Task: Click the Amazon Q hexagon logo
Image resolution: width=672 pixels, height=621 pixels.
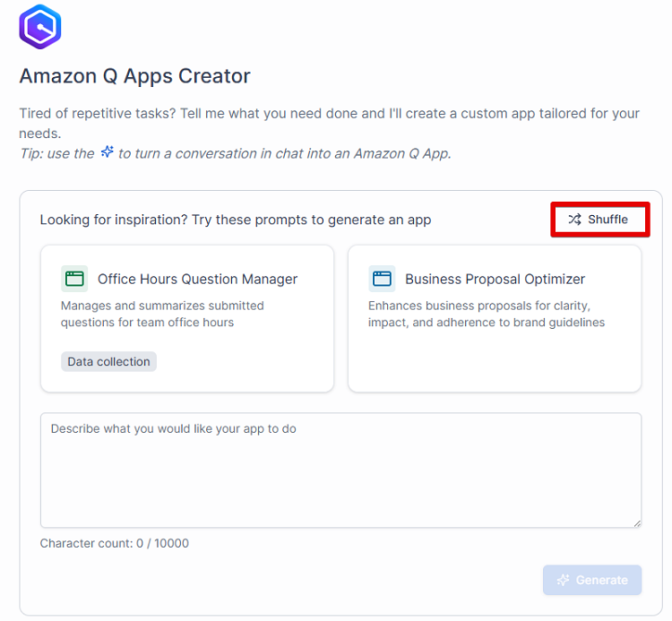Action: (40, 27)
